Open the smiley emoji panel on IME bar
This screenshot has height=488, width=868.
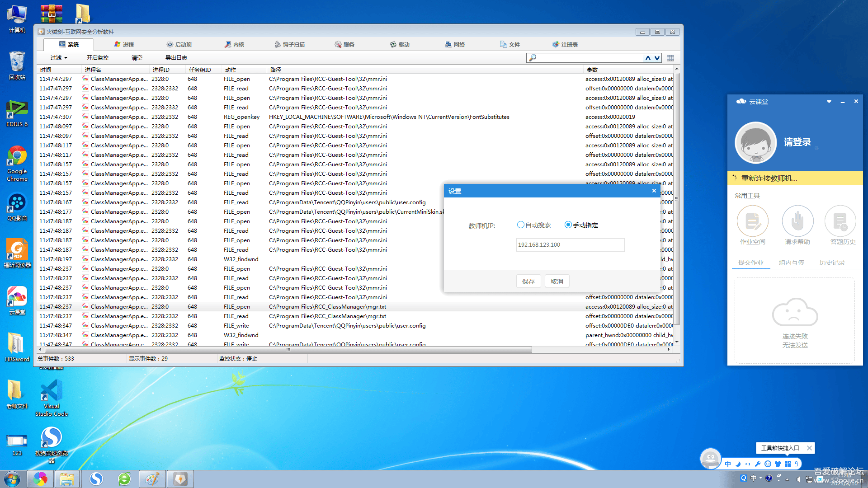(768, 464)
